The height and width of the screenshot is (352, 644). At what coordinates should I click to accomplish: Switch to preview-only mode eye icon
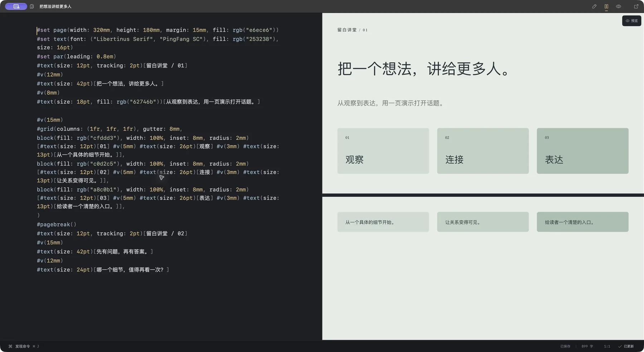click(x=618, y=6)
